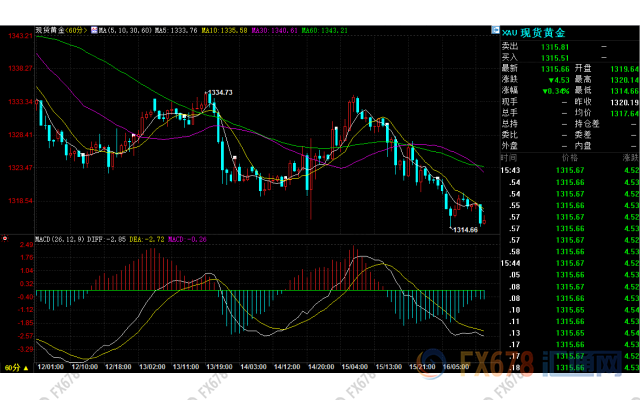Select the MA(5,10,30,60) indicator label
Image resolution: width=640 pixels, height=400 pixels.
[126, 31]
